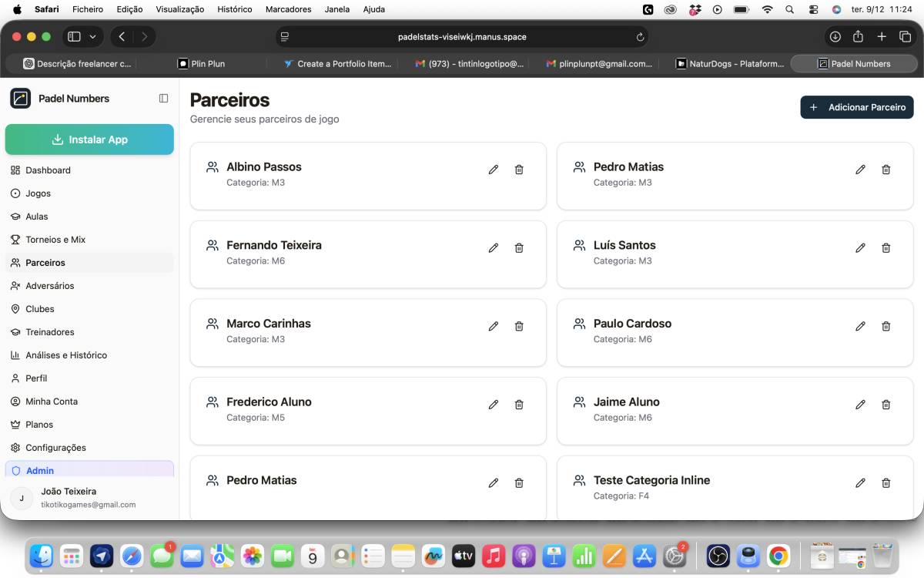Image resolution: width=924 pixels, height=578 pixels.
Task: Delete Teste Categoria Inline partner
Action: click(885, 483)
